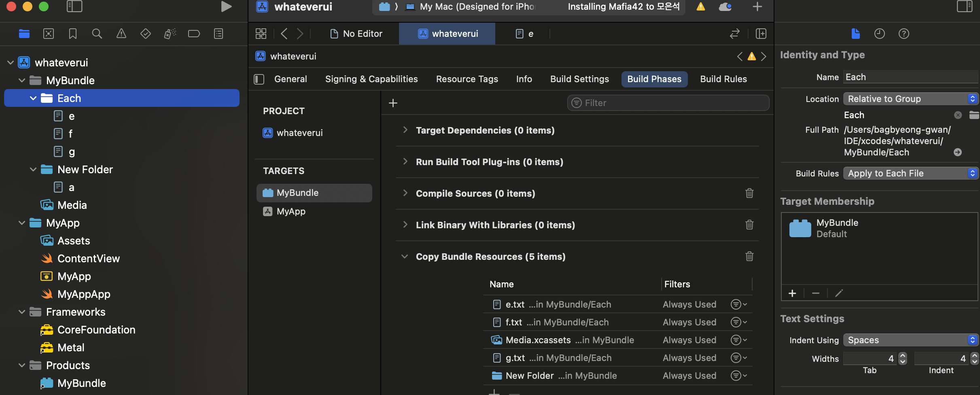Open the related items grid icon

click(x=261, y=34)
